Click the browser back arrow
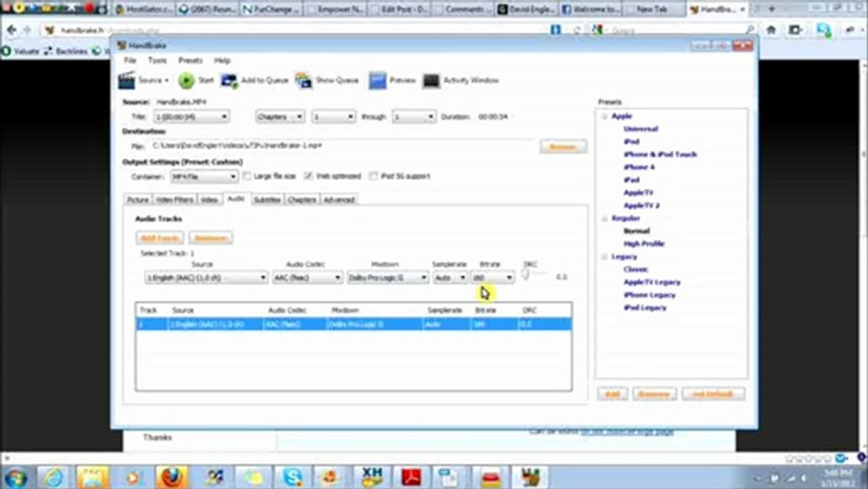This screenshot has height=489, width=868. [x=11, y=30]
